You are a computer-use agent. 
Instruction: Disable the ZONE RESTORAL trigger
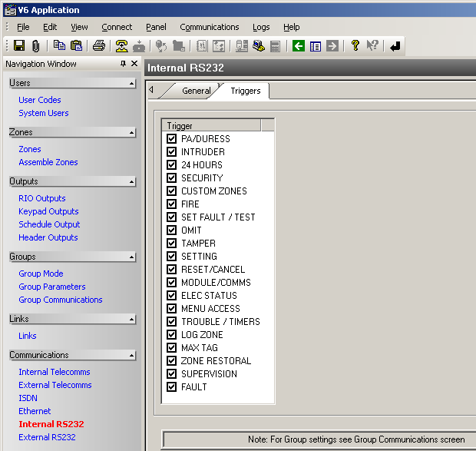(x=172, y=361)
